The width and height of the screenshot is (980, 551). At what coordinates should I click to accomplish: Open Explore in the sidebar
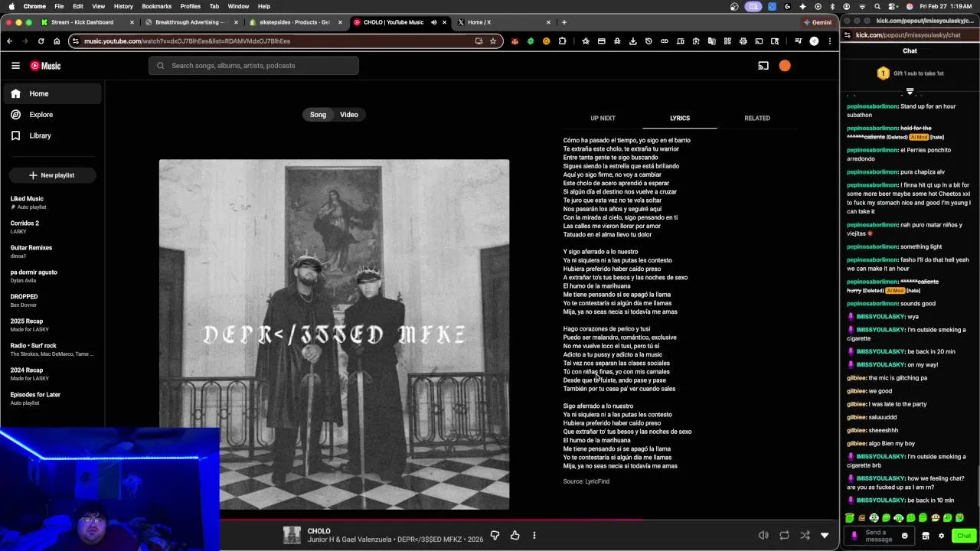(53, 115)
